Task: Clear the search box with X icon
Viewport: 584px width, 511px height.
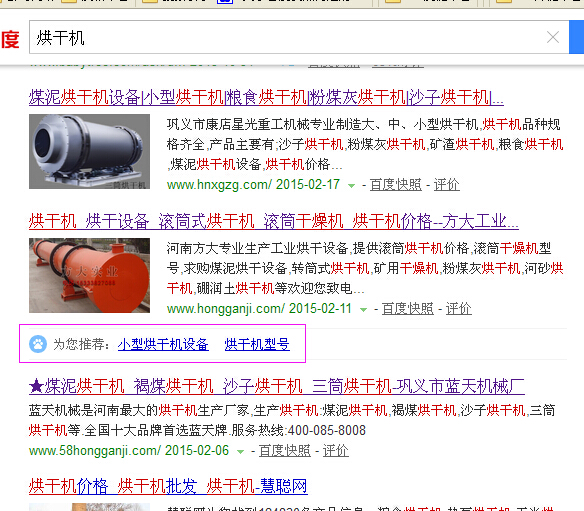Action: (553, 37)
